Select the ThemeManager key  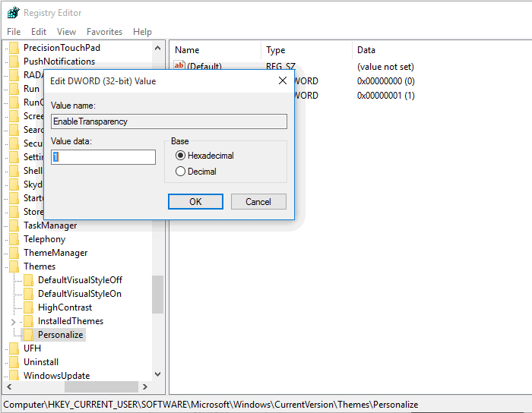coord(55,253)
